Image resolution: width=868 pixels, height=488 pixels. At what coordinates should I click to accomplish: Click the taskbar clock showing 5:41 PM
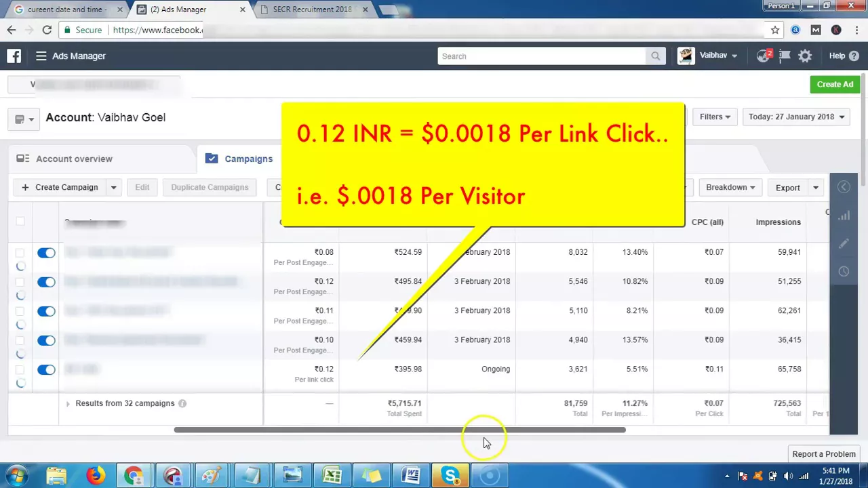coord(836,476)
